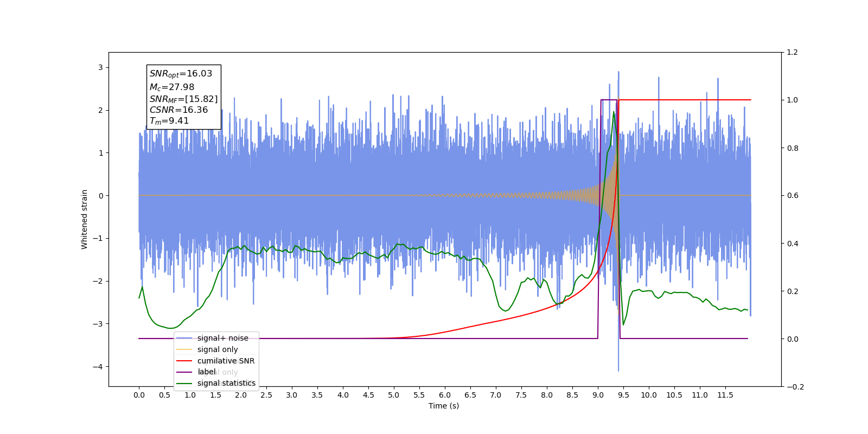
Task: Click the T_m=9.41 annotation text
Action: click(x=169, y=121)
